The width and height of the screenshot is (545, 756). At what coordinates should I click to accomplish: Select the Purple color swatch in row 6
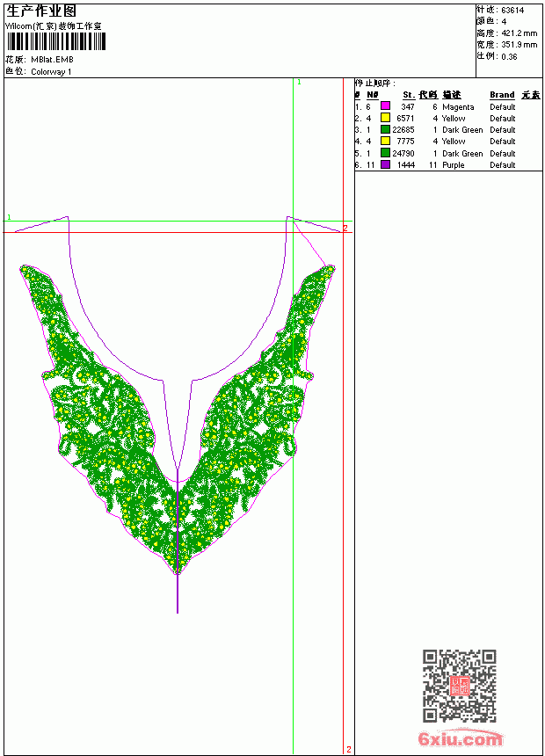coord(385,164)
